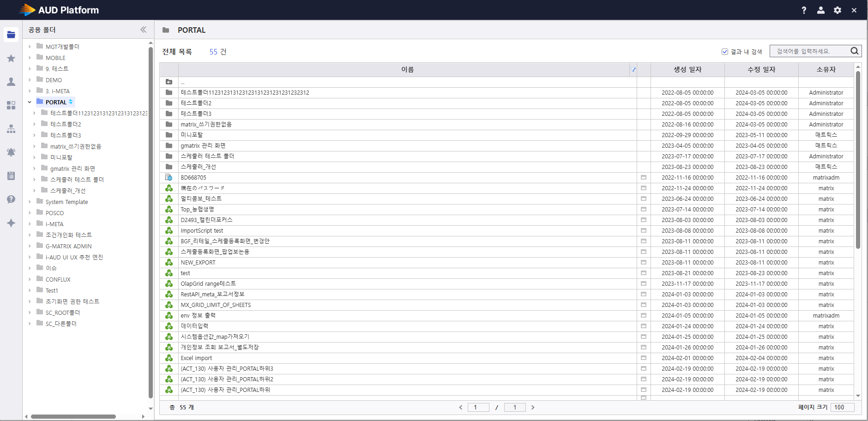Select the 3. i-META folder in the tree
Image resolution: width=868 pixels, height=421 pixels.
tap(57, 91)
